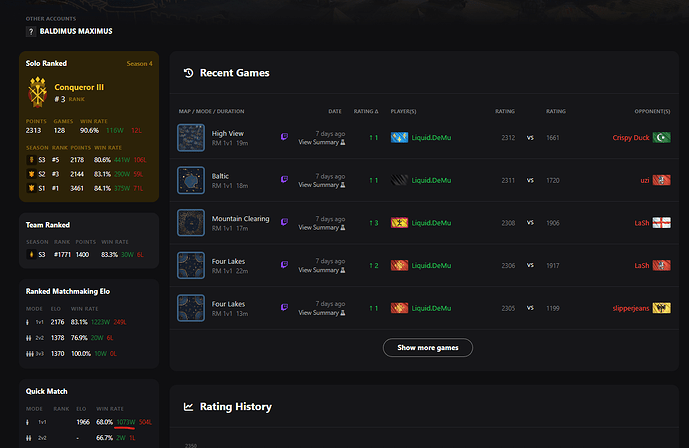
Task: Open View Summary for Baltic game
Action: tap(322, 185)
